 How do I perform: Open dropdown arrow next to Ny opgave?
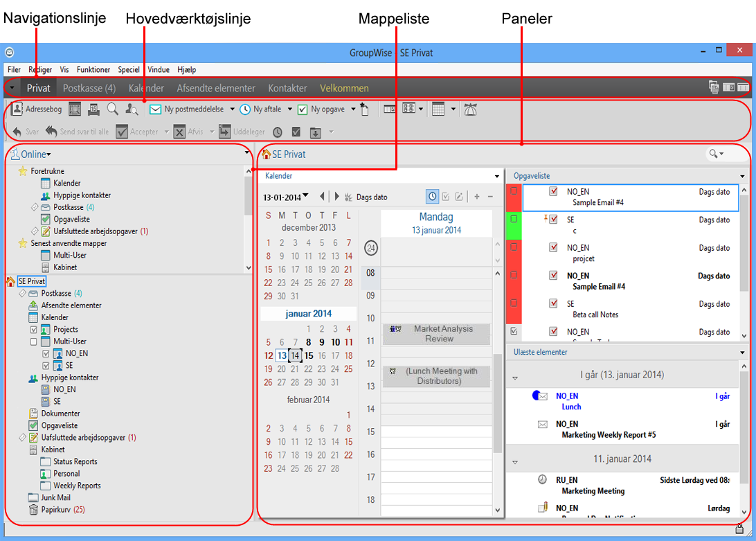[x=353, y=109]
